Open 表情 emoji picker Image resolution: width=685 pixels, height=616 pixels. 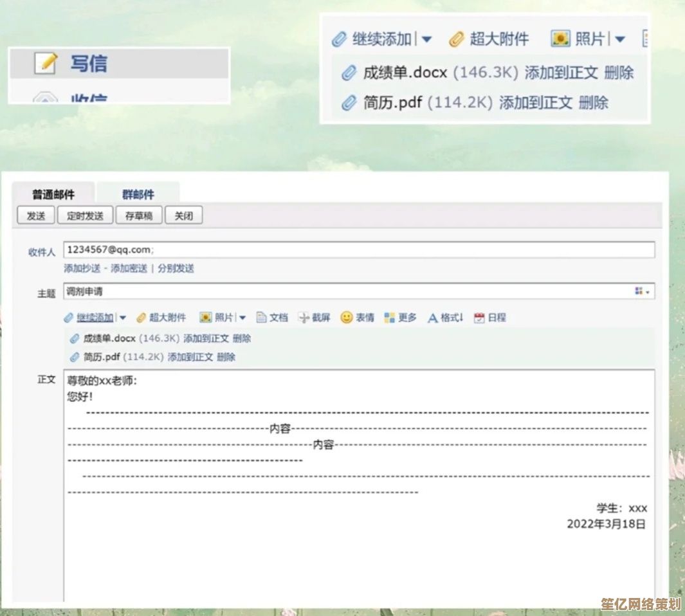point(357,317)
